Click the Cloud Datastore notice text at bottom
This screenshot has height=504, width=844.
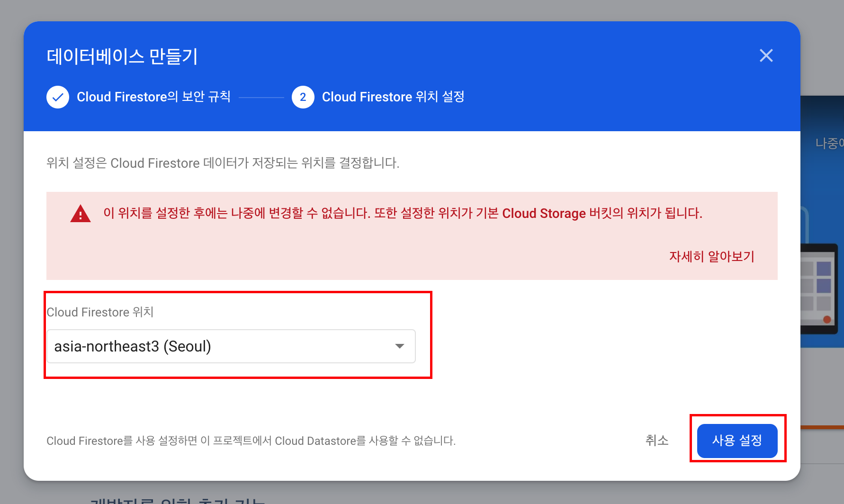tap(251, 441)
